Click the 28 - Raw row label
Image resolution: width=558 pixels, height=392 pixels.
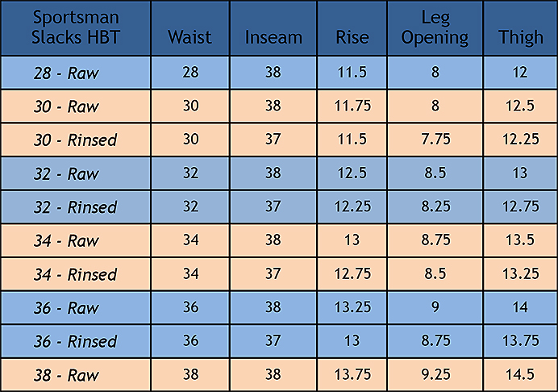pos(66,73)
